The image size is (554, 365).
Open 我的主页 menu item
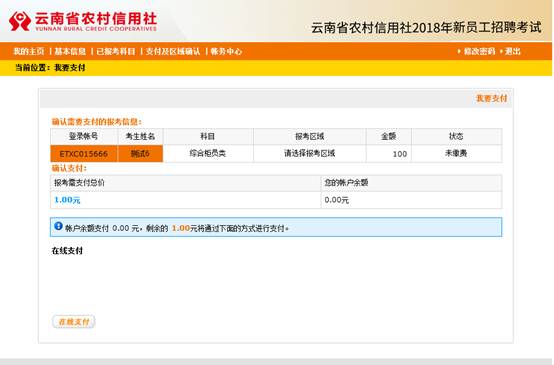click(29, 52)
